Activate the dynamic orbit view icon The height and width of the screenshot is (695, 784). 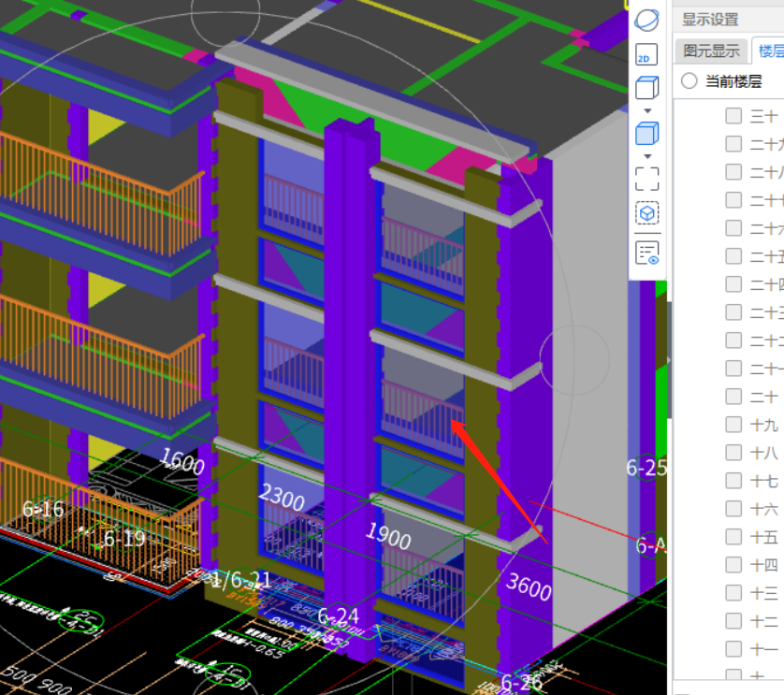[x=647, y=21]
